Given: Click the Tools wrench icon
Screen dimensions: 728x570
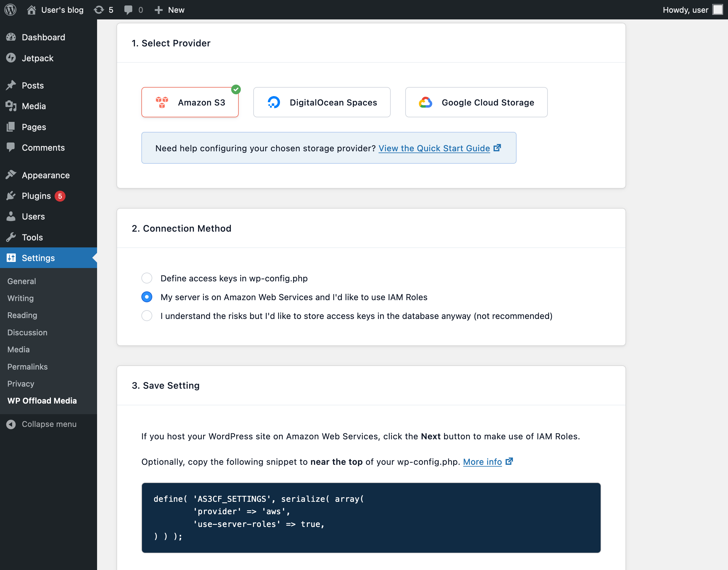Looking at the screenshot, I should pos(11,237).
